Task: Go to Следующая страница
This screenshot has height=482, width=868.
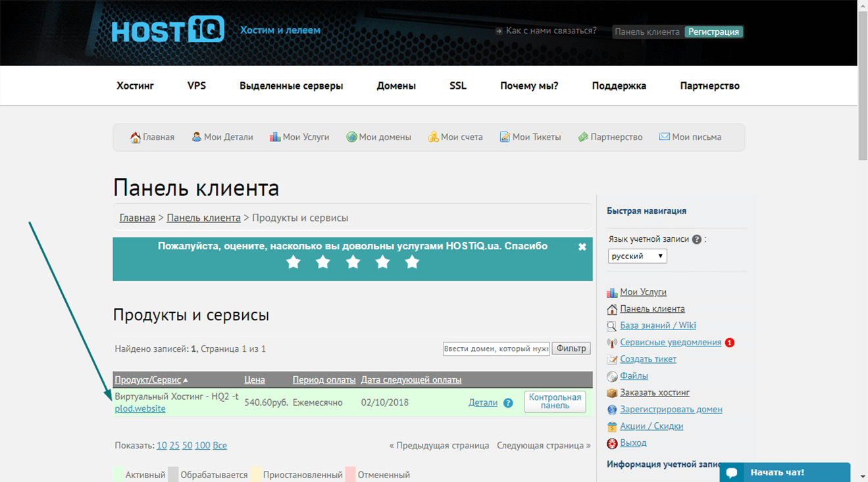Action: pos(544,445)
